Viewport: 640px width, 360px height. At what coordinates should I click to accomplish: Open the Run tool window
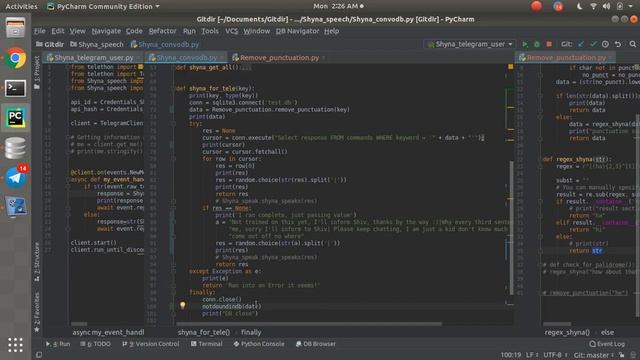(58, 344)
